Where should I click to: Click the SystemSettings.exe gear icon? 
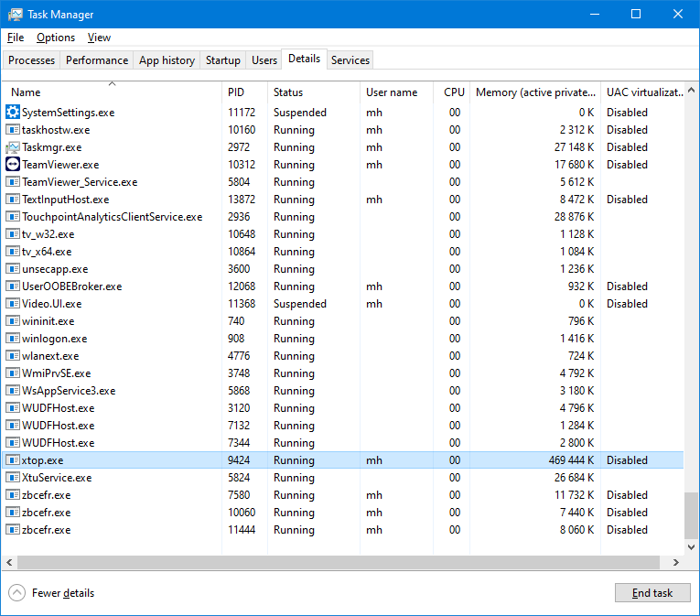click(x=13, y=113)
